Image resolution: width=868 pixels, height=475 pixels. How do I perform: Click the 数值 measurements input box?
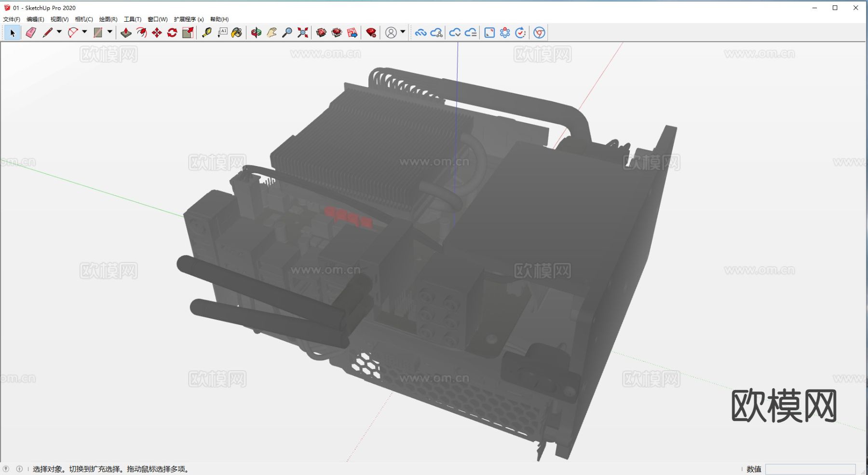coord(810,469)
